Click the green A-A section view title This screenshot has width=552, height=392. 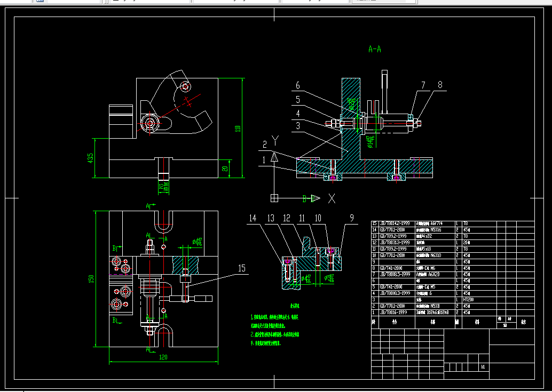point(375,49)
